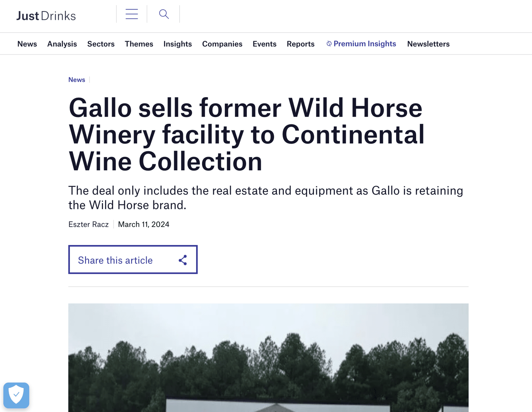Open the News category link above the headline

pos(76,79)
